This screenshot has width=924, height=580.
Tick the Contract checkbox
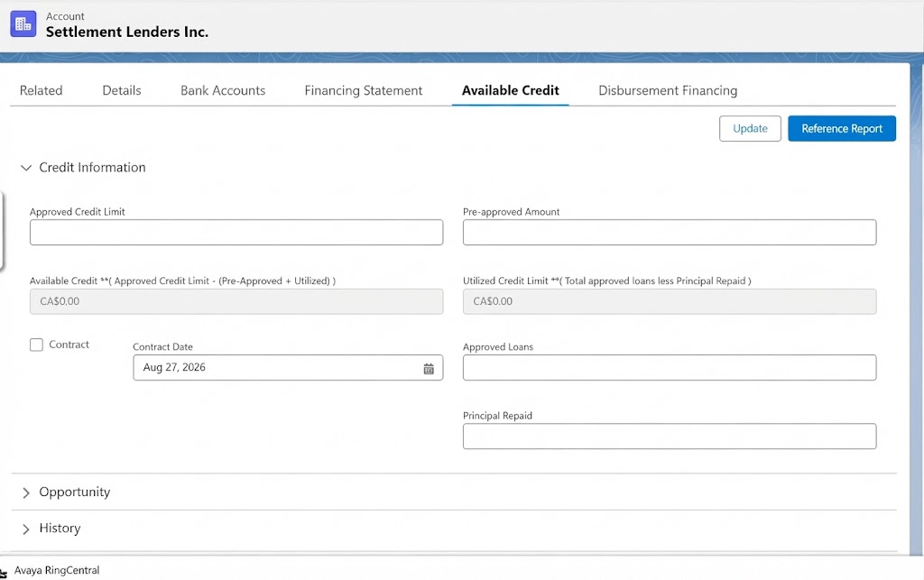pyautogui.click(x=36, y=345)
